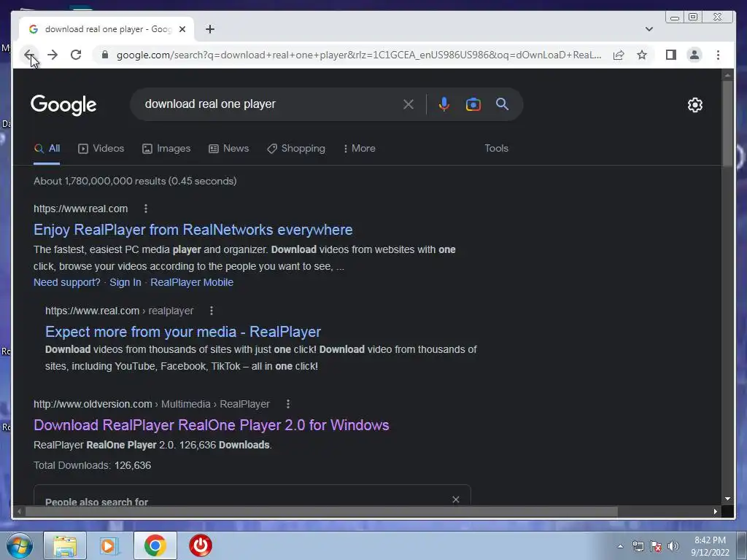747x560 pixels.
Task: Expand the tab search chevron
Action: tap(649, 29)
